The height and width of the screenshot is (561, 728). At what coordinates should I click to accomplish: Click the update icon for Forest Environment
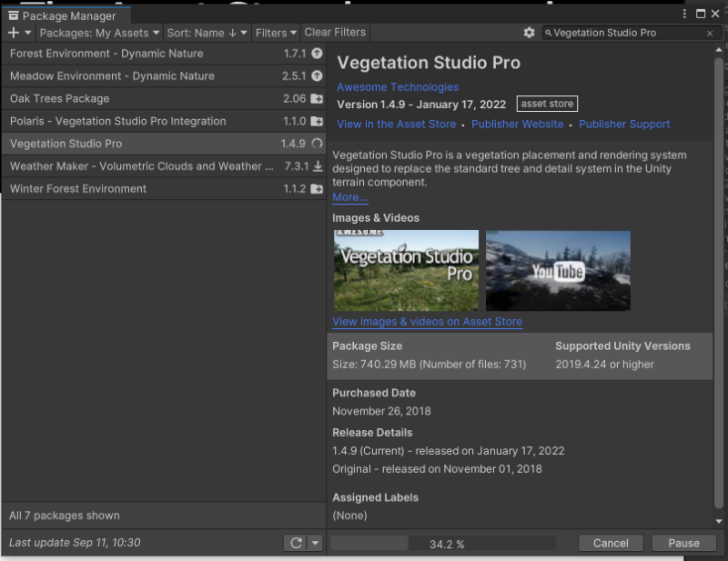pos(317,54)
